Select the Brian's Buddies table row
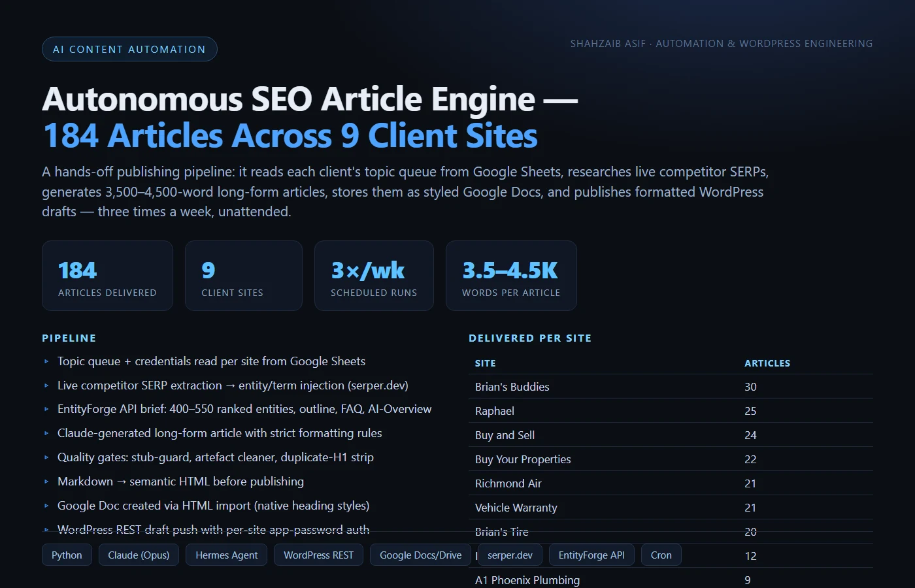This screenshot has height=588, width=915. click(671, 387)
